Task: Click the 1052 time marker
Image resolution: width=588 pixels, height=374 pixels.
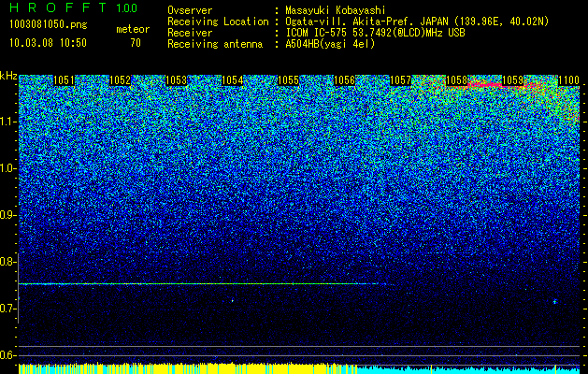Action: (120, 80)
